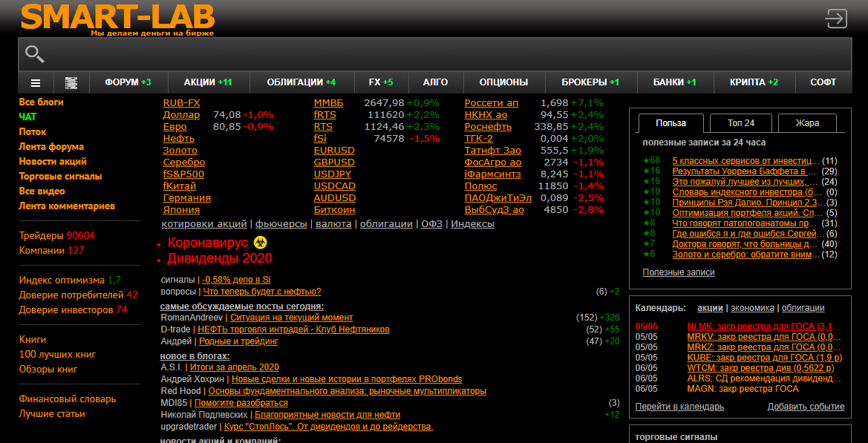This screenshot has width=868, height=443.
Task: Open the ОФЗ link
Action: 432,224
